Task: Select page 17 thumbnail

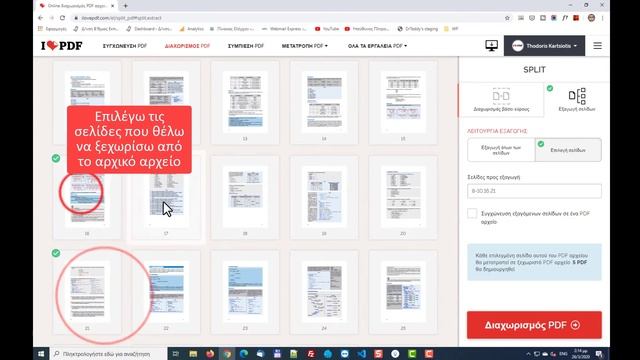Action: point(166,198)
